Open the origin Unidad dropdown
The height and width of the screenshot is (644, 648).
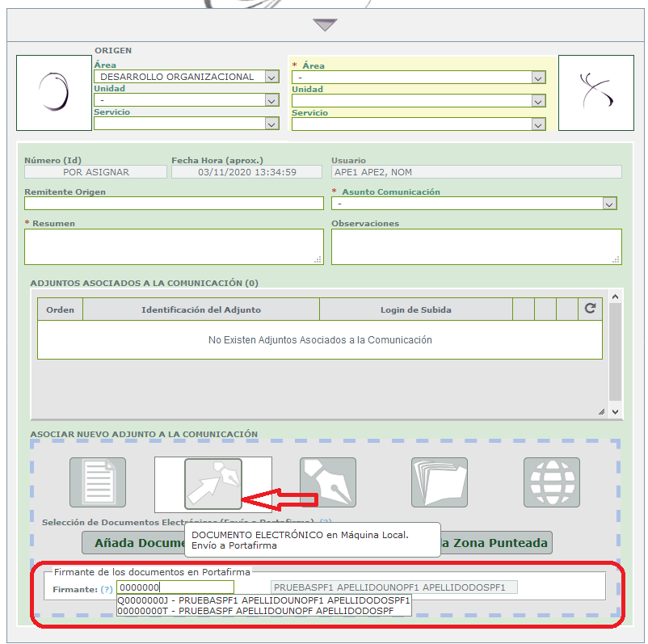[187, 100]
